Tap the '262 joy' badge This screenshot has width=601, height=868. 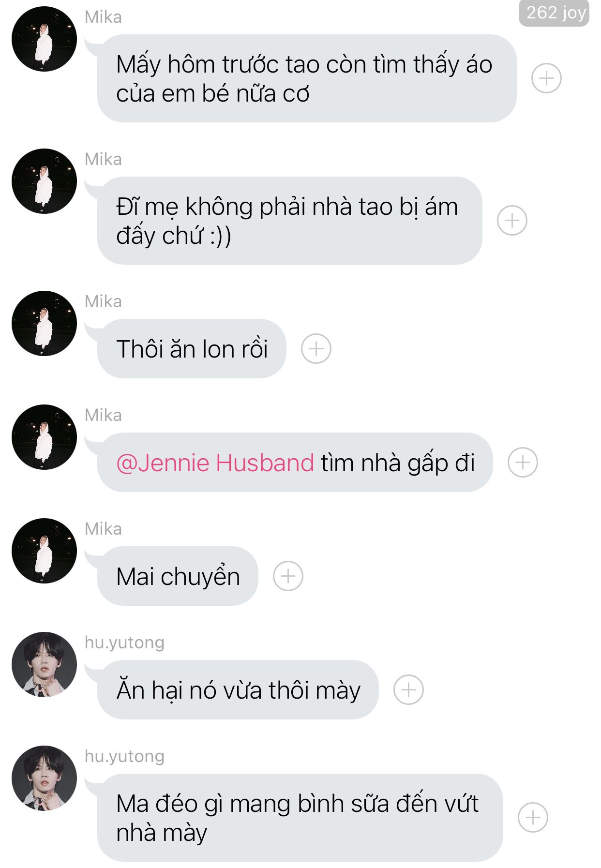554,13
